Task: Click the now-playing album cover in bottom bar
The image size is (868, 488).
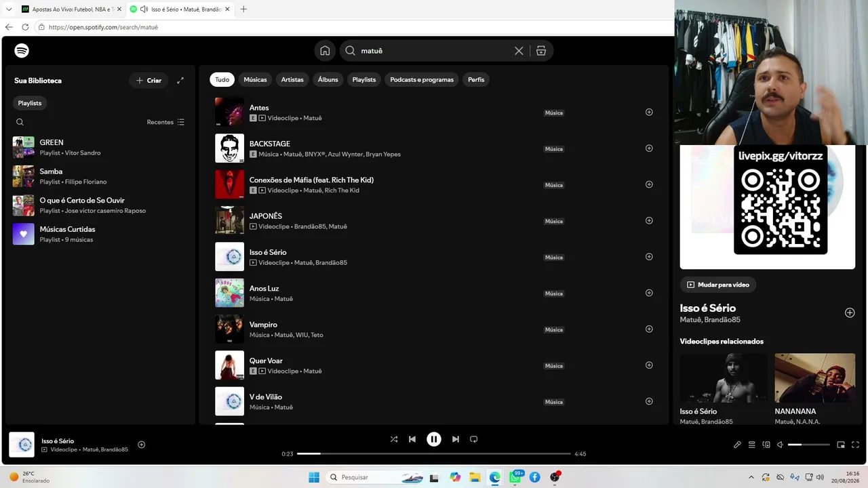Action: tap(22, 445)
